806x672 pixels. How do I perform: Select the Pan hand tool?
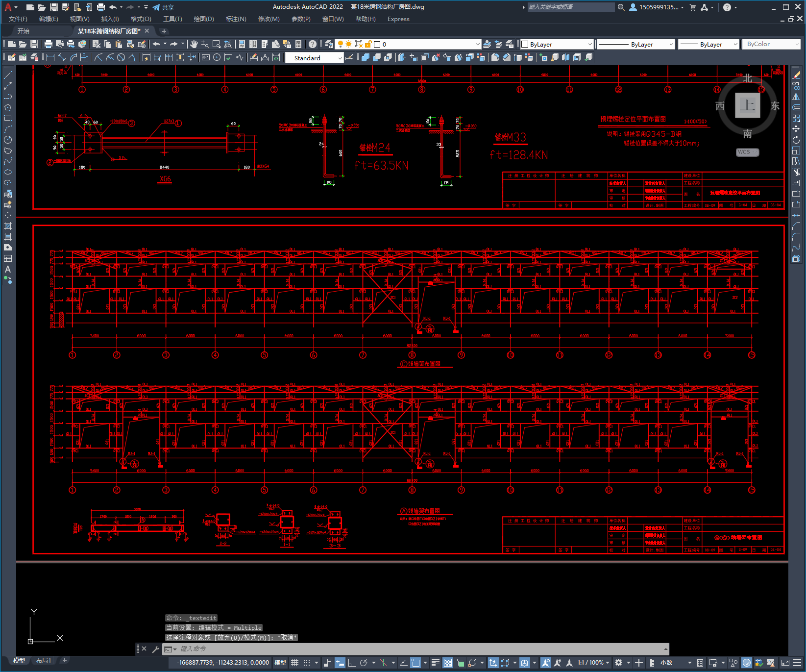click(x=194, y=44)
